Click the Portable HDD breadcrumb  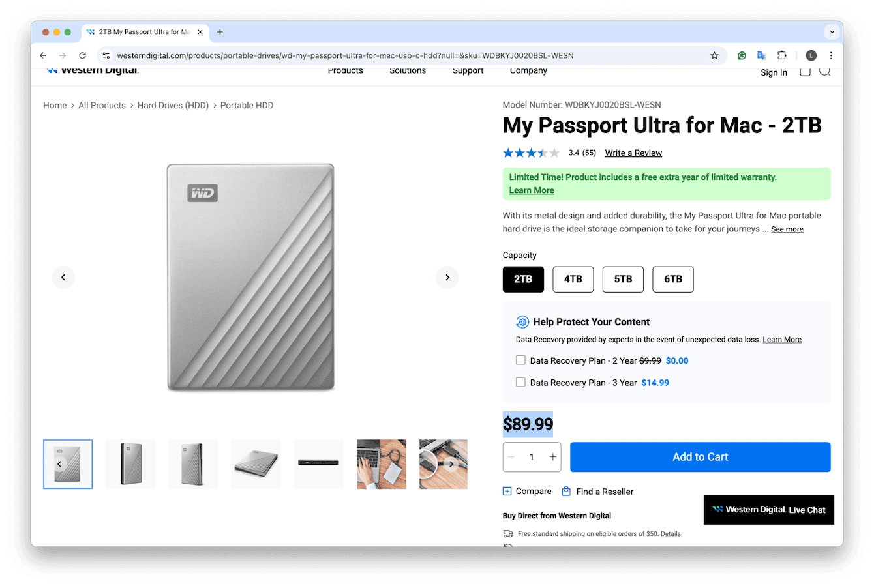tap(247, 105)
